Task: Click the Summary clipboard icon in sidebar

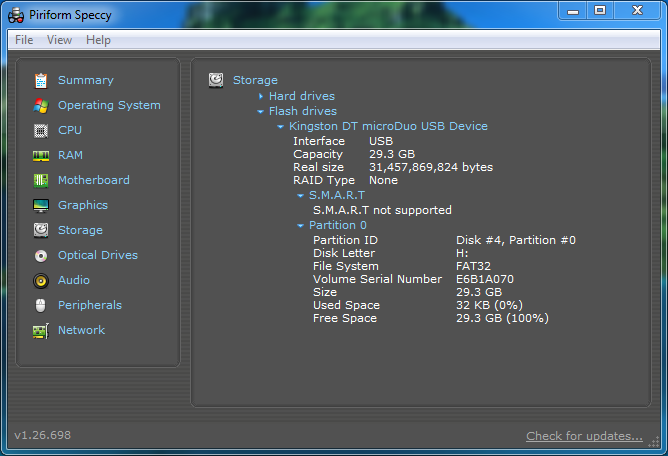Action: pyautogui.click(x=41, y=80)
